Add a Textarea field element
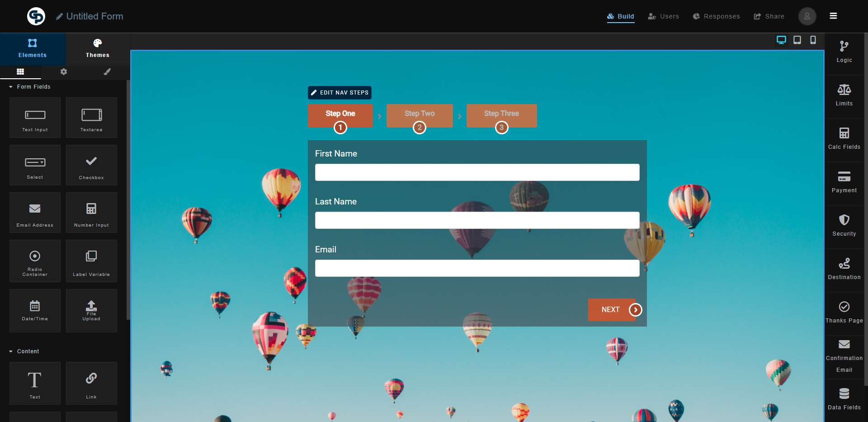 (91, 118)
